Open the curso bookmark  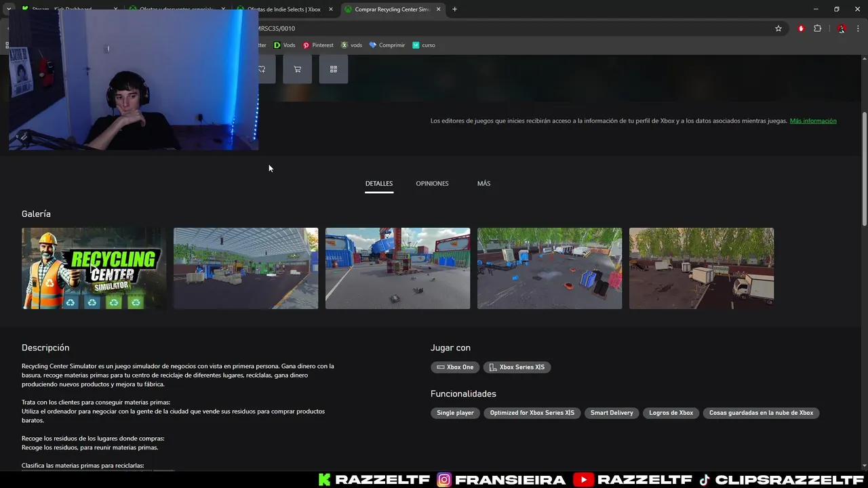(424, 45)
